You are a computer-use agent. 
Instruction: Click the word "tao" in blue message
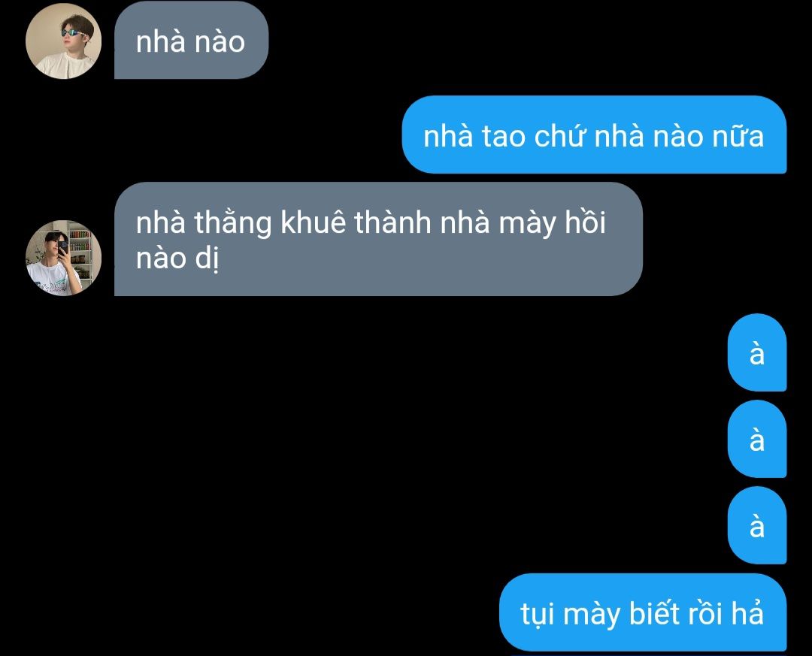pyautogui.click(x=503, y=137)
